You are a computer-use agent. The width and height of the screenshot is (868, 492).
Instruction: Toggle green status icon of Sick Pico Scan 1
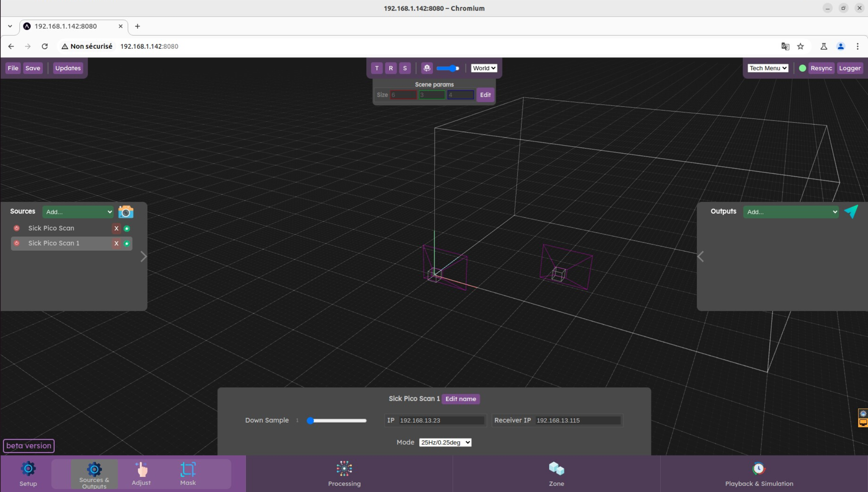pyautogui.click(x=127, y=243)
